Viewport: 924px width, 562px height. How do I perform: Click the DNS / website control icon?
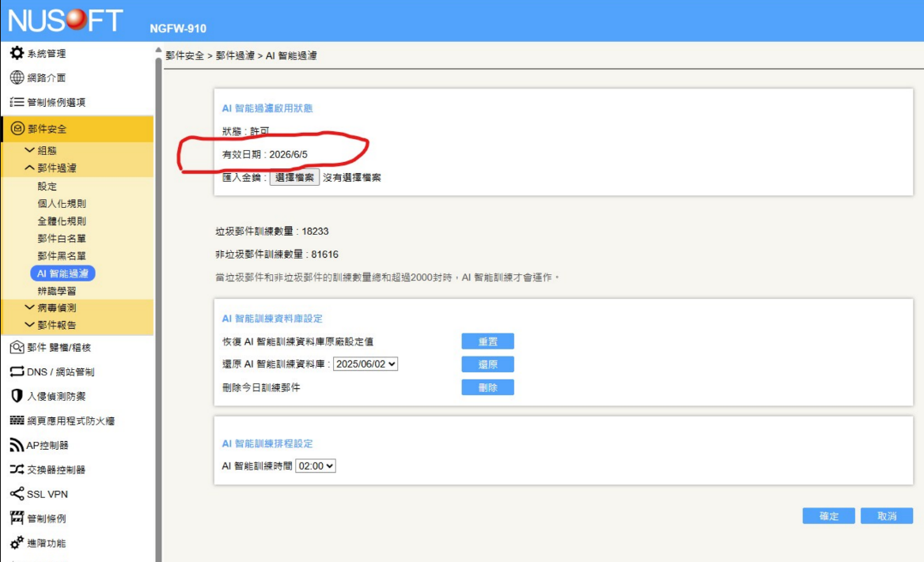(x=17, y=372)
